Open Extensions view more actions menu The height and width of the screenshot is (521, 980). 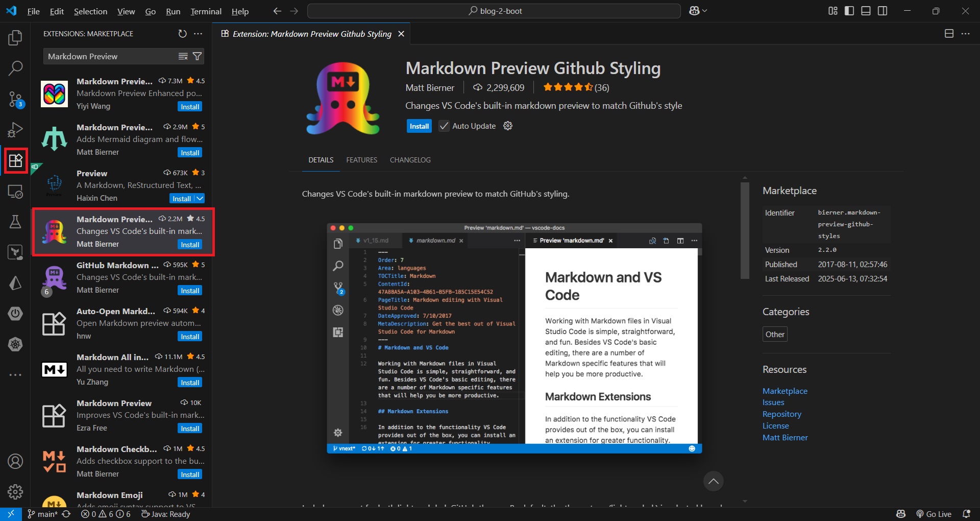coord(198,34)
